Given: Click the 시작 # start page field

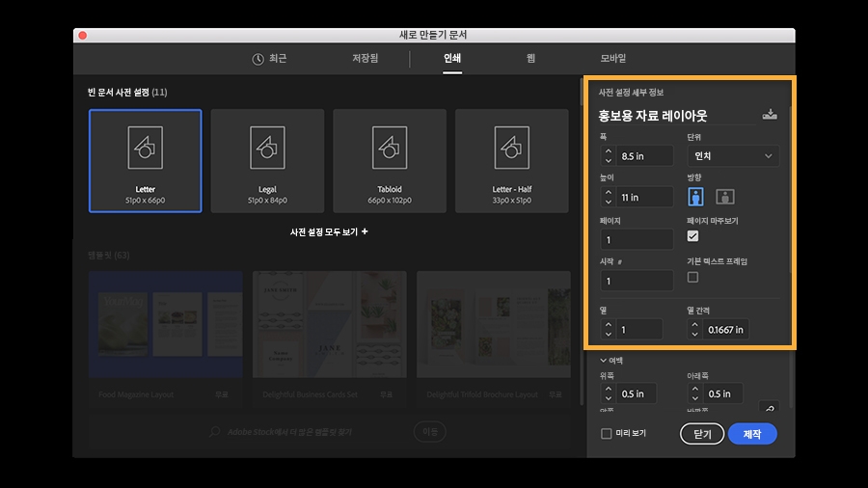Looking at the screenshot, I should click(x=637, y=281).
